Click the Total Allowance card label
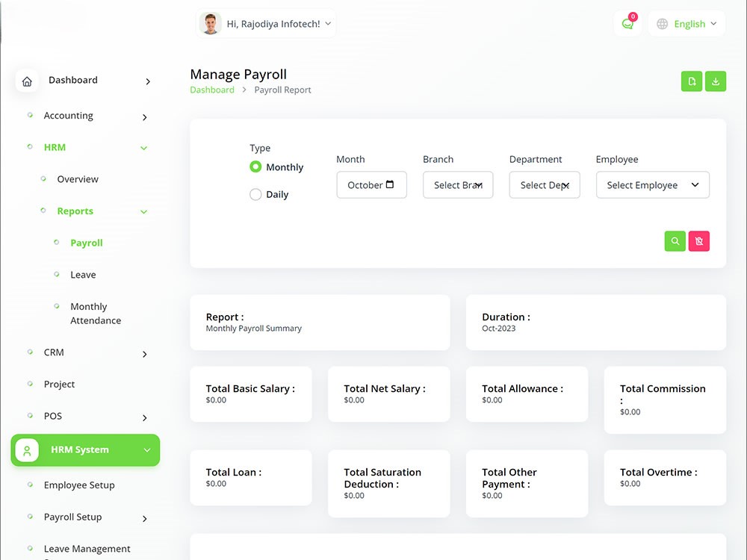Screen dimensions: 747x560 coord(522,388)
